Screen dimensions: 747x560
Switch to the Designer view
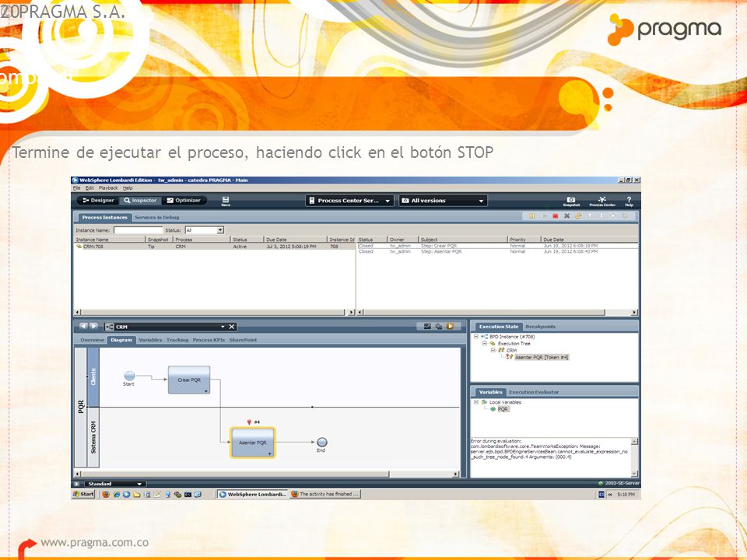(x=99, y=201)
